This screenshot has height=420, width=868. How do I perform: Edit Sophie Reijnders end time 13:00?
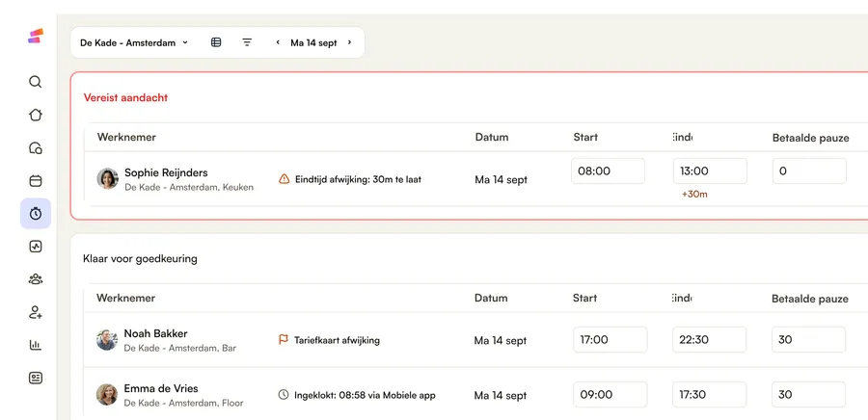pyautogui.click(x=710, y=171)
